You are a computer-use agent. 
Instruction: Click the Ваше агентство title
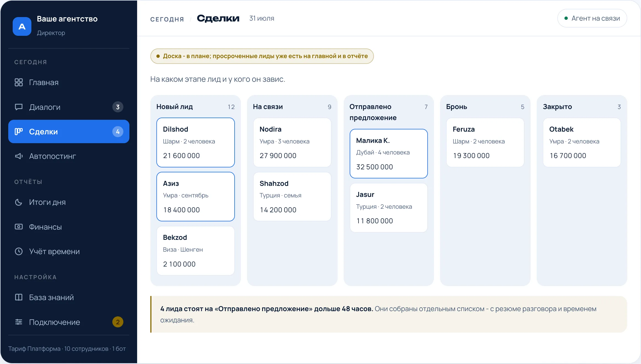pyautogui.click(x=67, y=19)
